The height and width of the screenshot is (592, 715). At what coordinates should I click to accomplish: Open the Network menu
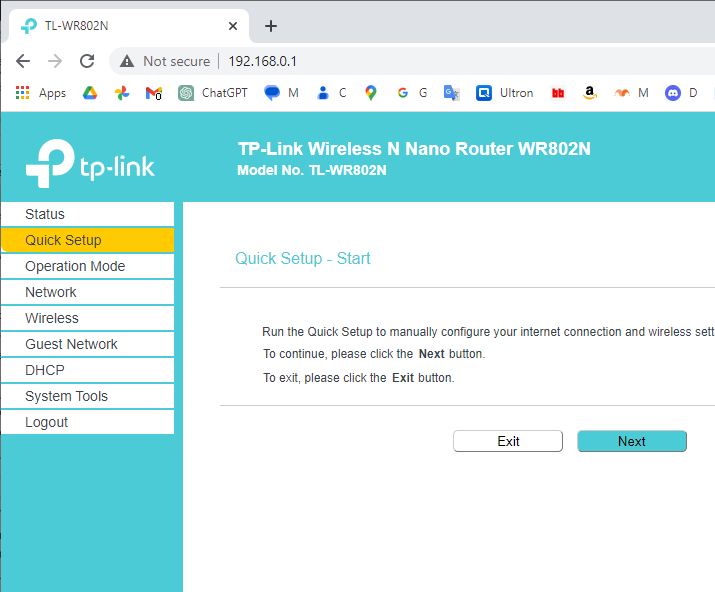click(x=88, y=292)
